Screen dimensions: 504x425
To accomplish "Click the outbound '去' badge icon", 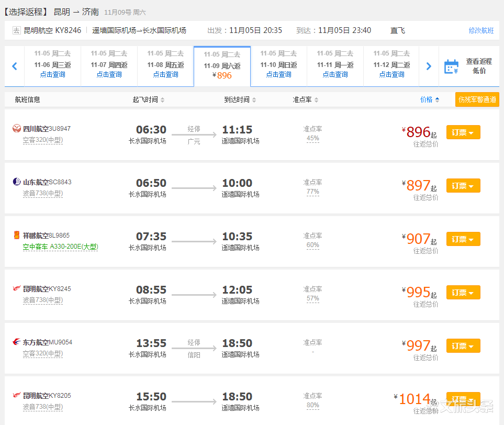I will point(16,30).
